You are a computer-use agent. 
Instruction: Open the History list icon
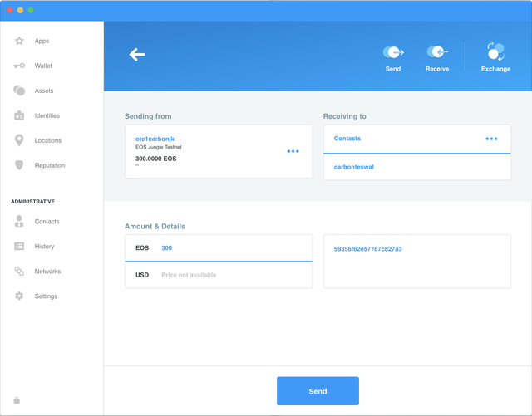tap(19, 246)
